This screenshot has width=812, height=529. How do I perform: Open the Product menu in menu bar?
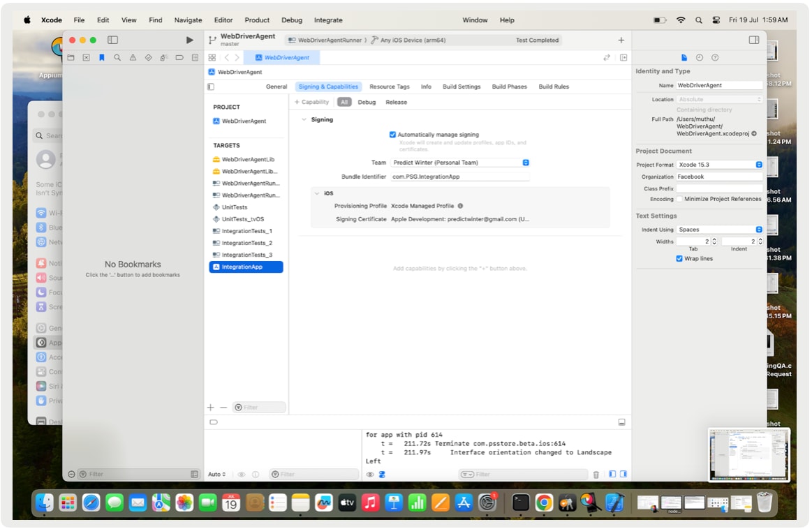(x=257, y=20)
